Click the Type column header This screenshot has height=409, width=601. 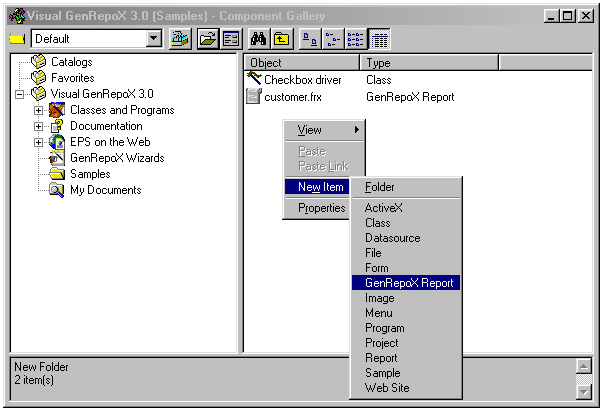point(429,63)
